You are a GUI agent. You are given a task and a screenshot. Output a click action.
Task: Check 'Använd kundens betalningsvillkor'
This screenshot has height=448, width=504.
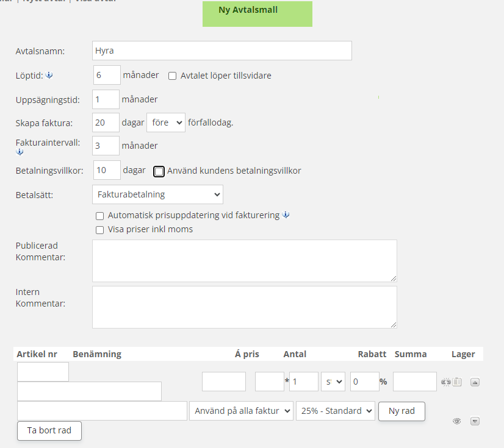pyautogui.click(x=159, y=171)
